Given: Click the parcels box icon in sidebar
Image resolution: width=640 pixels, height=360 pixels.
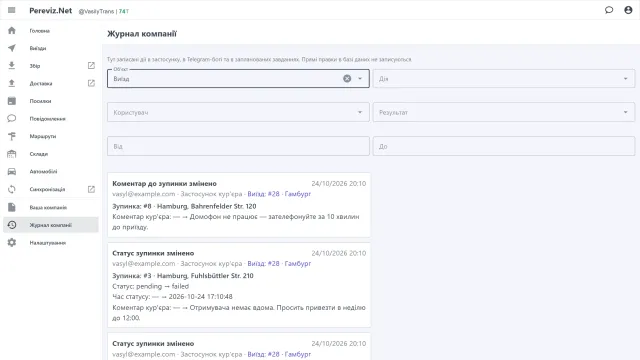Looking at the screenshot, I should 12,101.
